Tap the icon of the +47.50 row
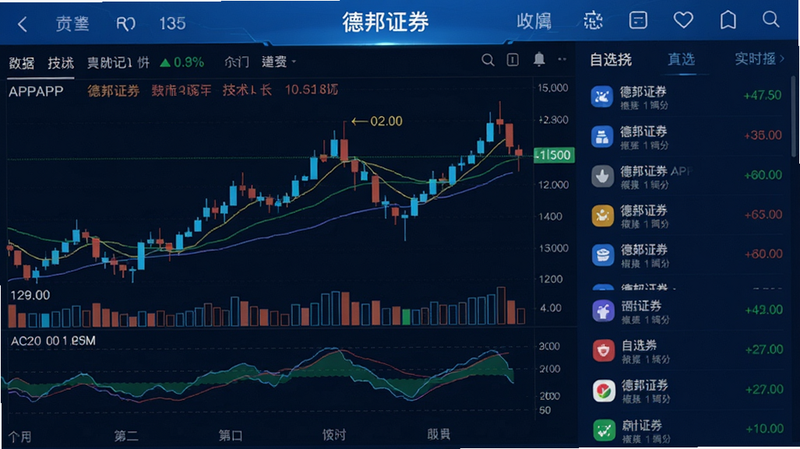 (602, 96)
